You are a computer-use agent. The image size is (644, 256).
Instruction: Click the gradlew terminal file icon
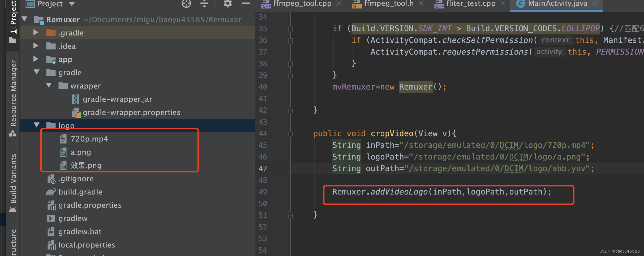(x=51, y=218)
